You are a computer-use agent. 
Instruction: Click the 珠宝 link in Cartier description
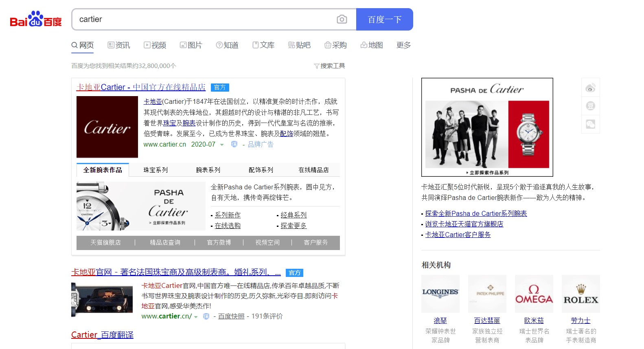(x=170, y=123)
